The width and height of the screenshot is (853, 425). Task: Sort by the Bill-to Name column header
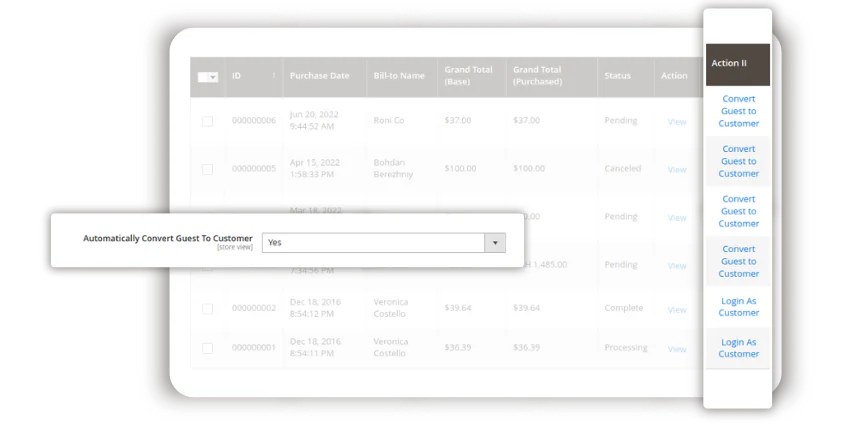point(399,76)
